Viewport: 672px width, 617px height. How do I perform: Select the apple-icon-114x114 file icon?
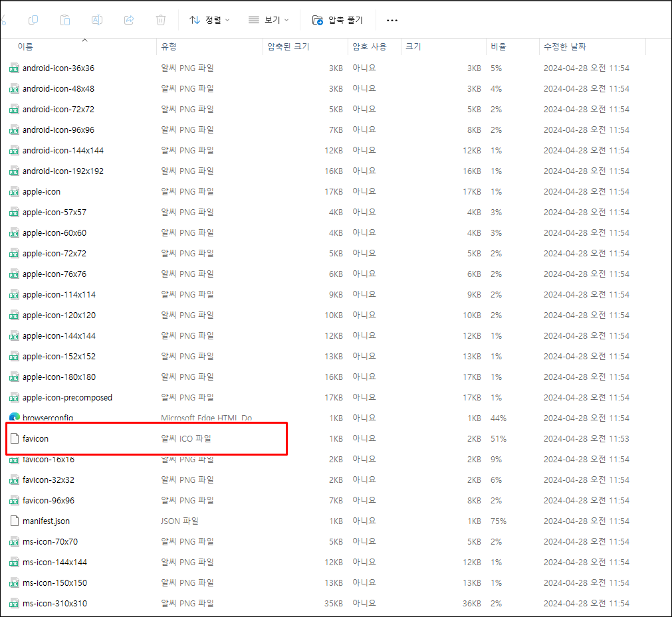click(x=14, y=295)
